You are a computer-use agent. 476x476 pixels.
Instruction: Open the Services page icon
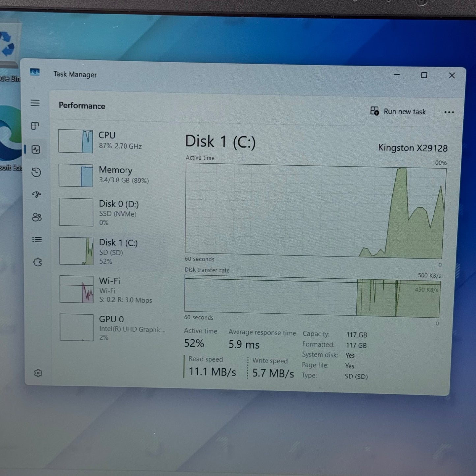37,262
